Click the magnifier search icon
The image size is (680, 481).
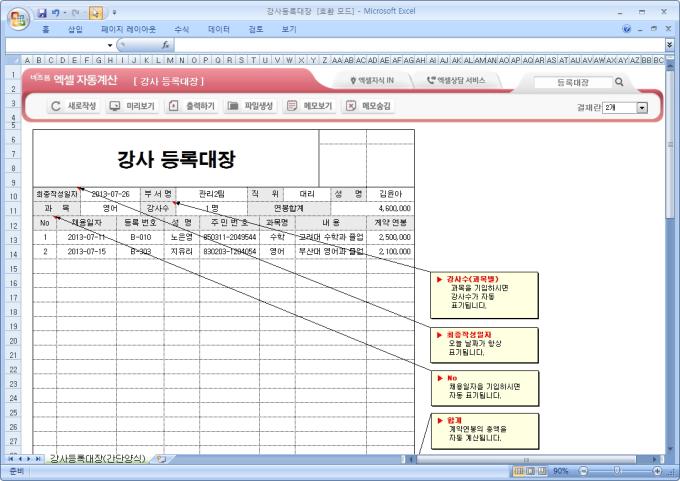coord(619,82)
